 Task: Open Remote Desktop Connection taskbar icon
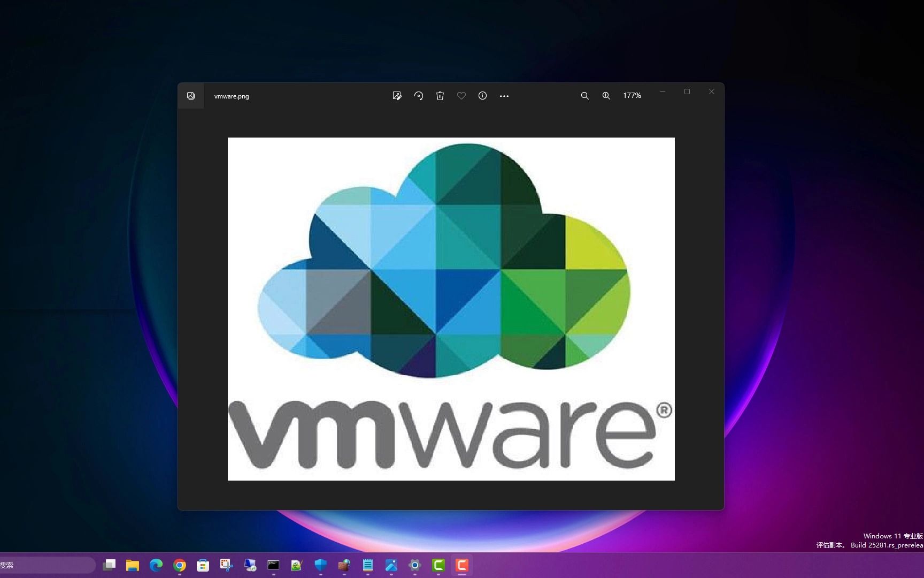point(250,565)
